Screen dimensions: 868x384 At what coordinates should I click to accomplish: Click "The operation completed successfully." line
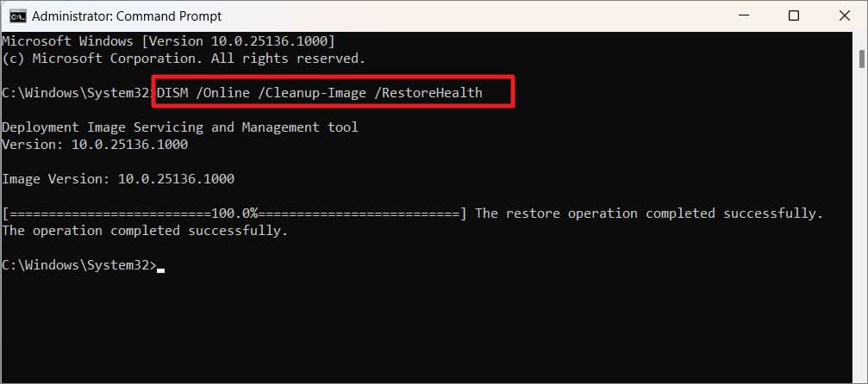tap(145, 230)
